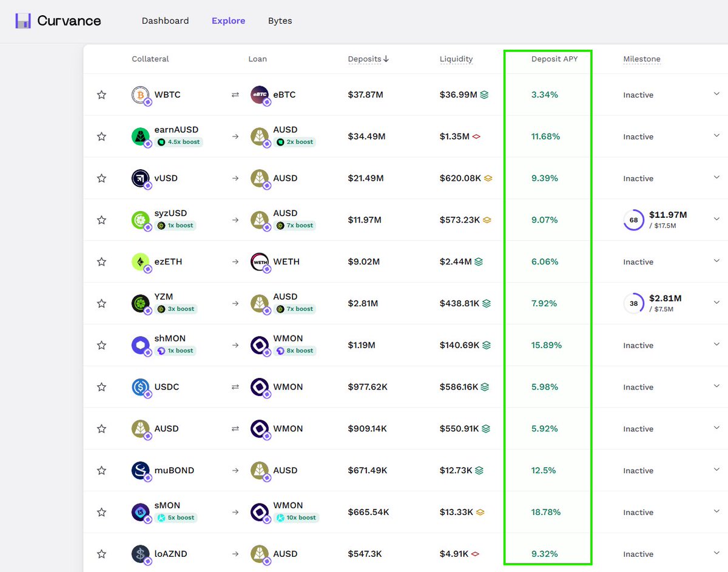Click the yellow liquidity icon beside $620.08K
The height and width of the screenshot is (572, 728).
(488, 178)
